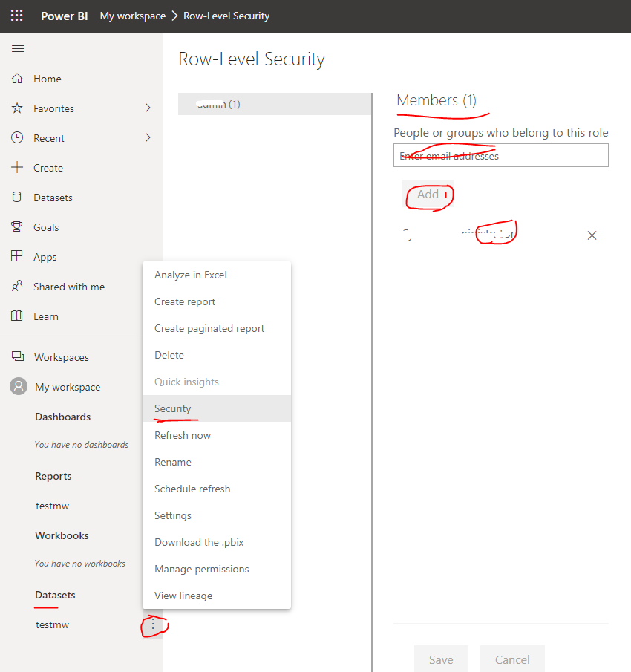Viewport: 631px width, 672px height.
Task: Go to Home in the sidebar
Action: 48,79
